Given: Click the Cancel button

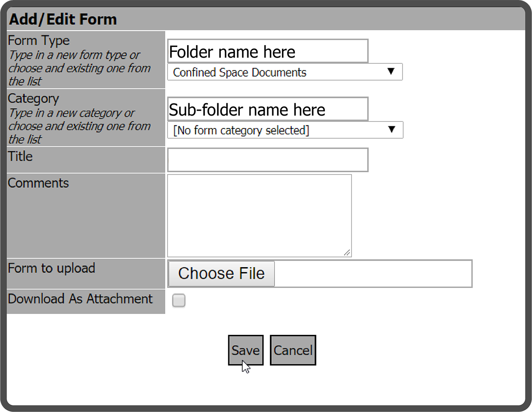Looking at the screenshot, I should pos(293,350).
